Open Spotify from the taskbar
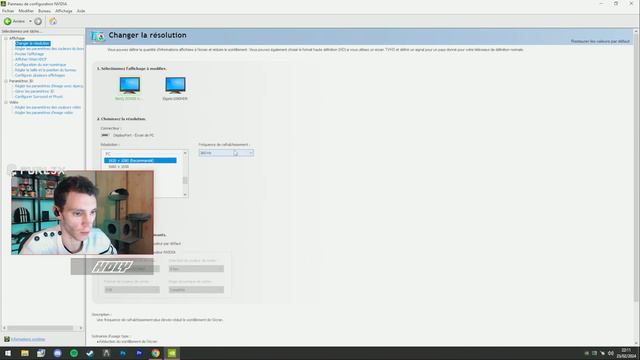Image resolution: width=640 pixels, height=360 pixels. tap(74, 353)
